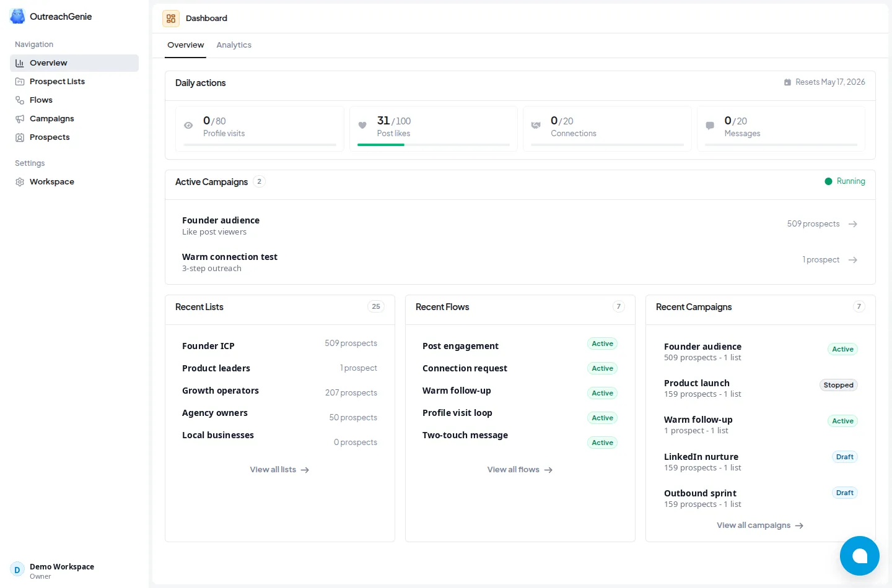Click the View all lists link

pos(279,470)
